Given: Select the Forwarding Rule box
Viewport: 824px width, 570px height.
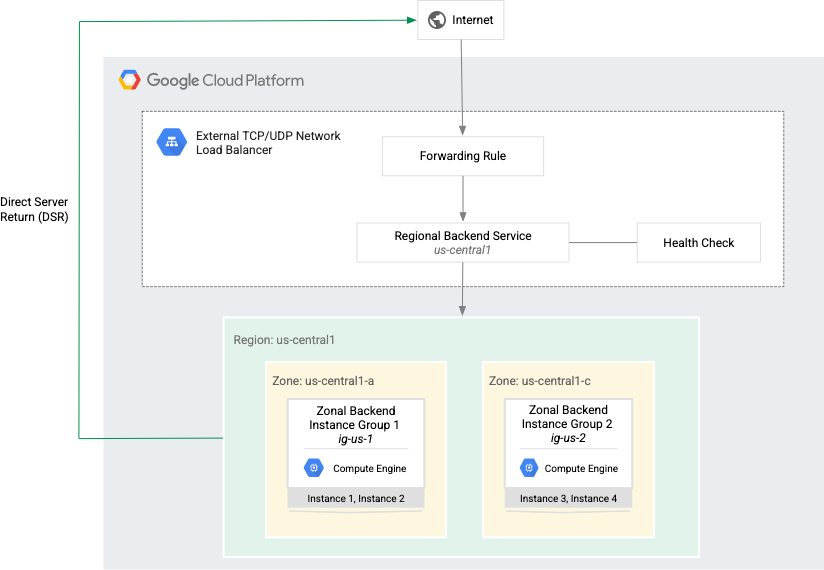Looking at the screenshot, I should pyautogui.click(x=462, y=156).
